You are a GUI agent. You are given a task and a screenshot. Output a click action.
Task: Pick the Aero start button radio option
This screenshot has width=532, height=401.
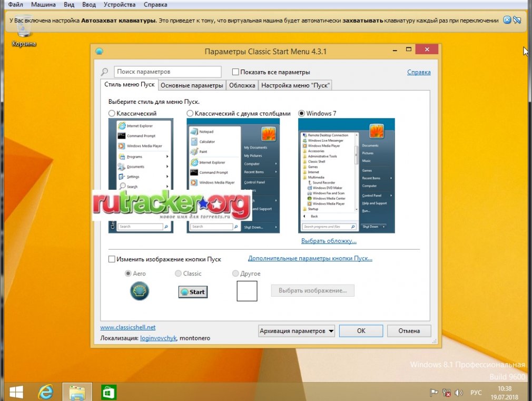tap(128, 273)
